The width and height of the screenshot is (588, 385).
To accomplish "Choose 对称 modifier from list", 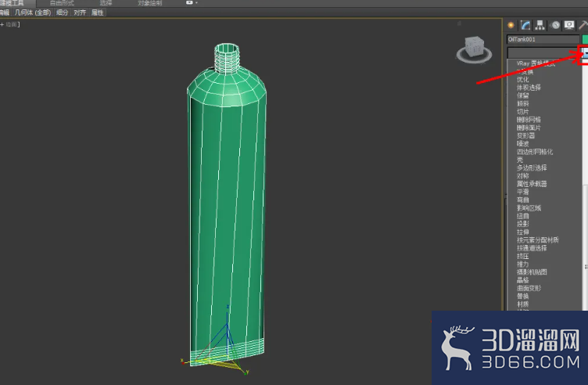I will coord(523,175).
